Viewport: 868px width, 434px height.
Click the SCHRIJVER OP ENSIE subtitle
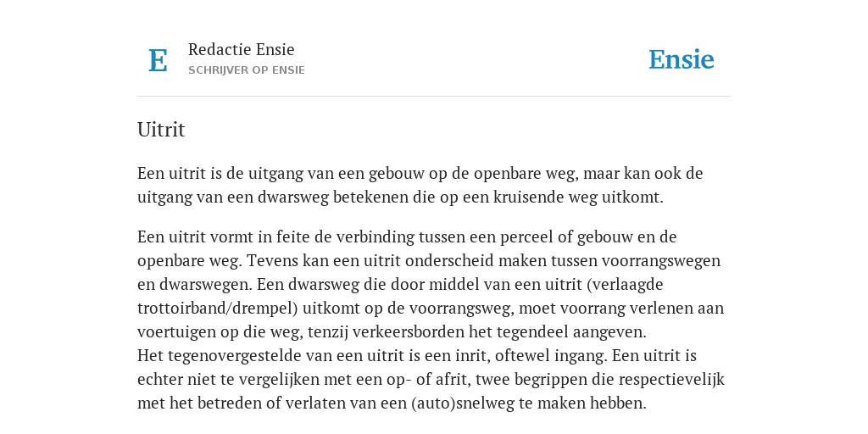(x=247, y=70)
